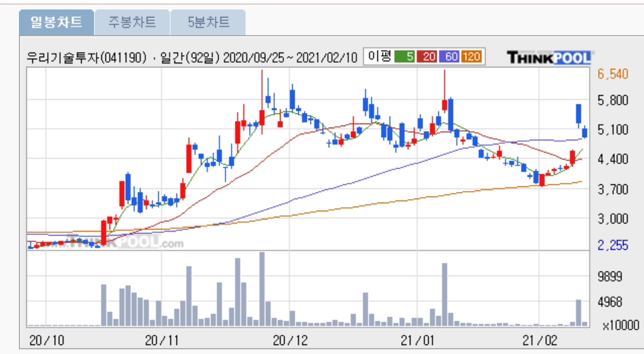Click the purple 60-day moving average swatch
Screen dimensions: 644x354
449,57
